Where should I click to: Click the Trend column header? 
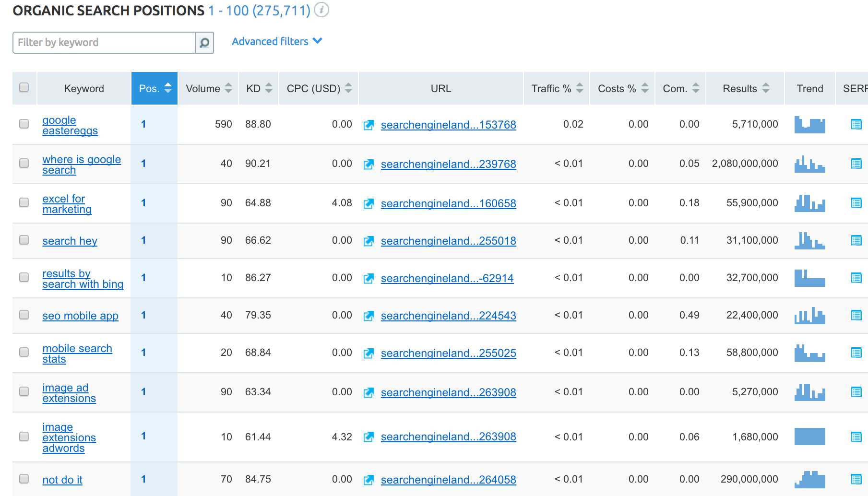click(x=810, y=88)
